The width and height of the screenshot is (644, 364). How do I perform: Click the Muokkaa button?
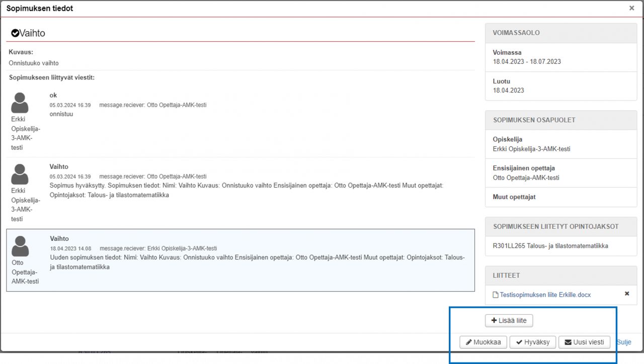pyautogui.click(x=483, y=342)
